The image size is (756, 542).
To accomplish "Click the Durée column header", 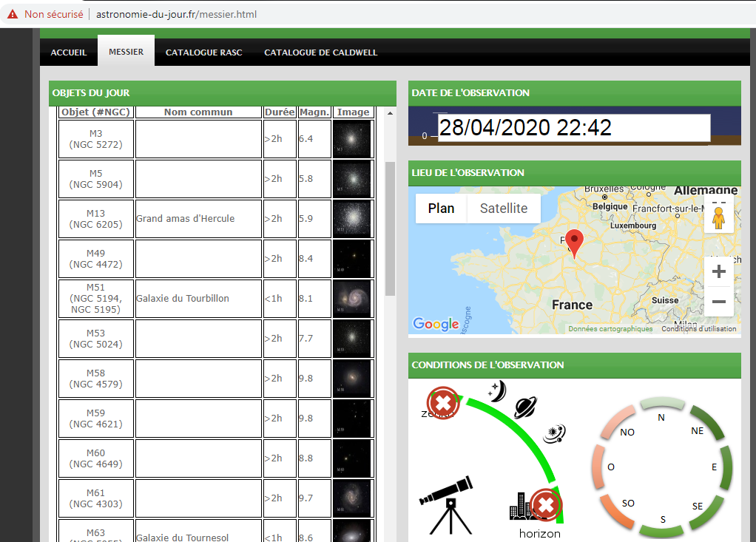I will click(280, 112).
